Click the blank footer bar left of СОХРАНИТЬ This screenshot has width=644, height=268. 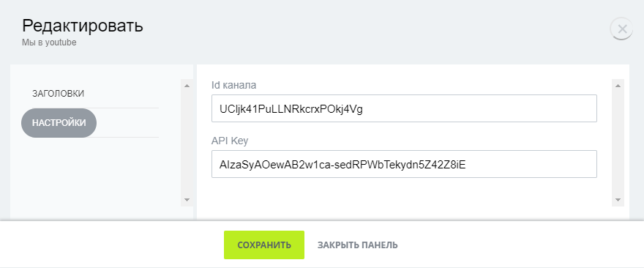[111, 245]
